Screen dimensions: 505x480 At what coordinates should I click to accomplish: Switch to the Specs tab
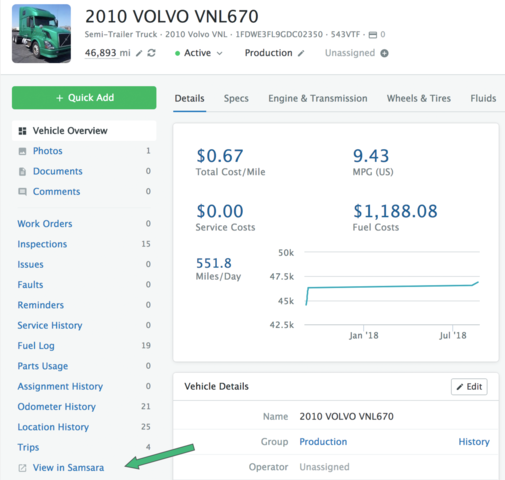pos(236,98)
